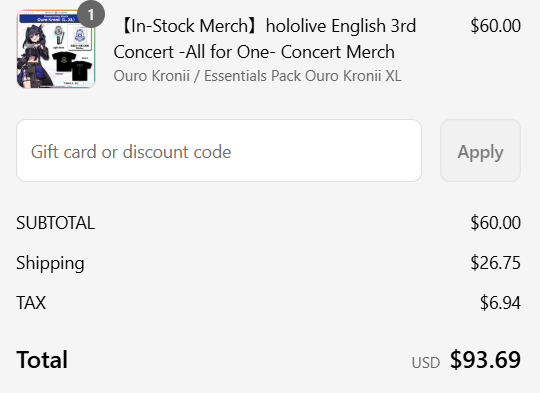
Task: Click the bold Total label
Action: click(x=42, y=360)
